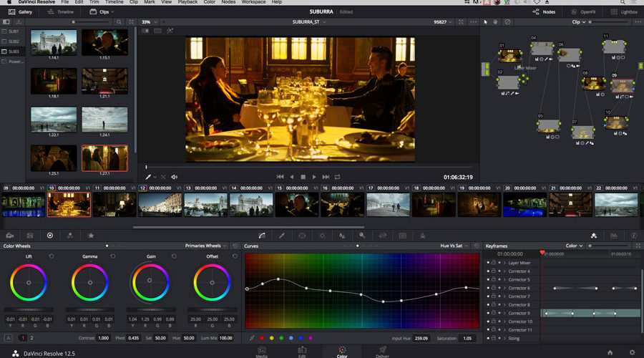Play the clip forward
The height and width of the screenshot is (358, 644).
[x=314, y=177]
